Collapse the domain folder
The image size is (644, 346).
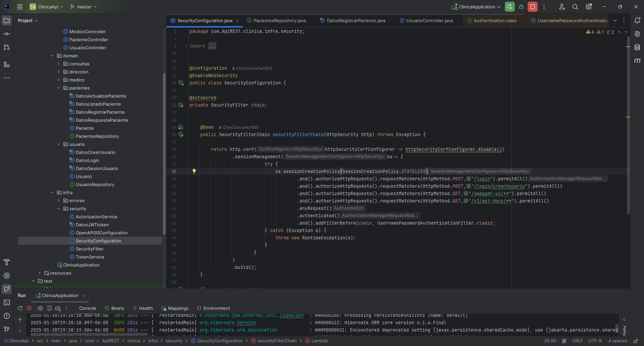52,56
